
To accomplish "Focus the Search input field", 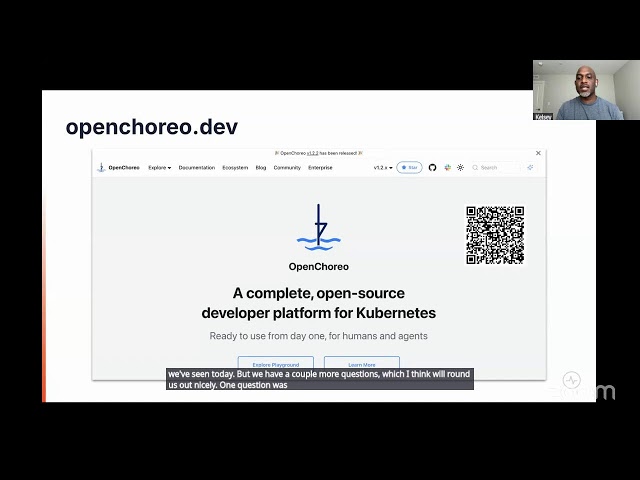I will 497,167.
